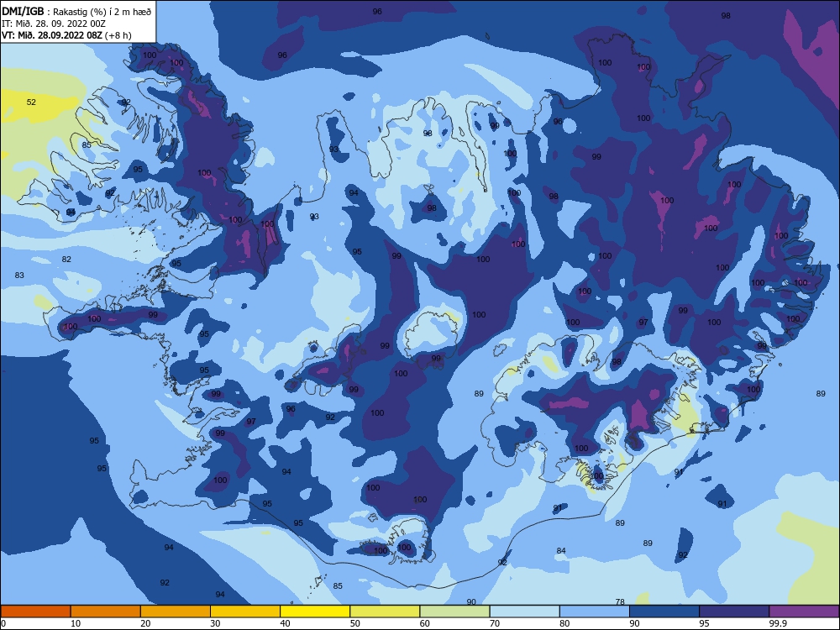The image size is (840, 630).
Task: Click the '84' humidity value on the map
Action: pyautogui.click(x=561, y=551)
